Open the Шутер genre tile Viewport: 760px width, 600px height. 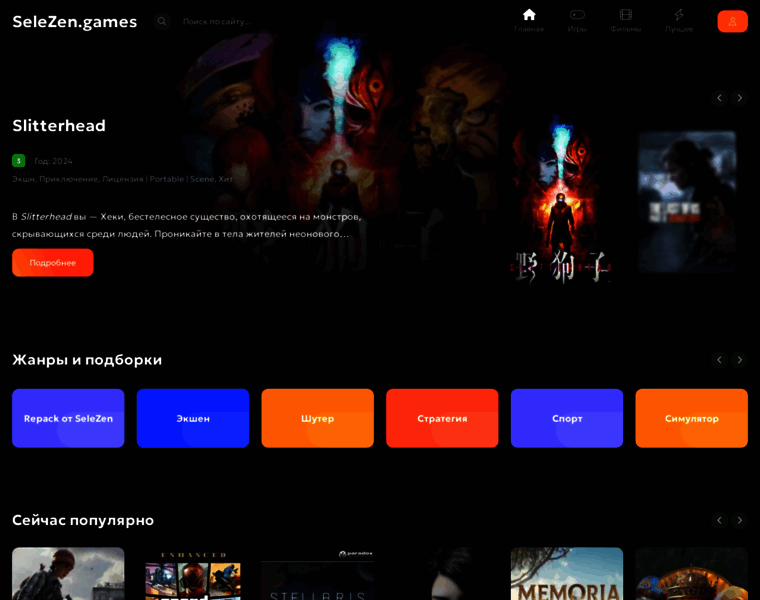(317, 418)
